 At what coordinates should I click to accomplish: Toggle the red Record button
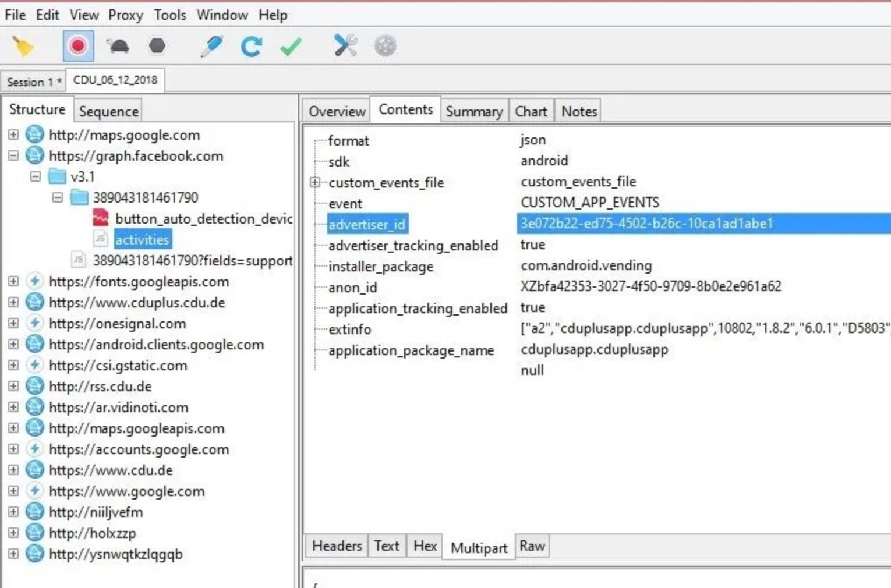(x=78, y=46)
